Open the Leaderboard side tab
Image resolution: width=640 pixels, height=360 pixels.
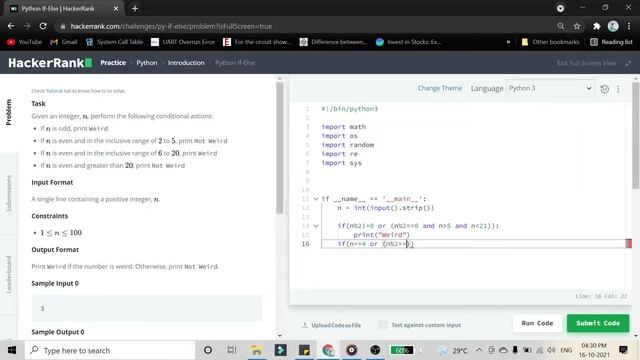(9, 274)
